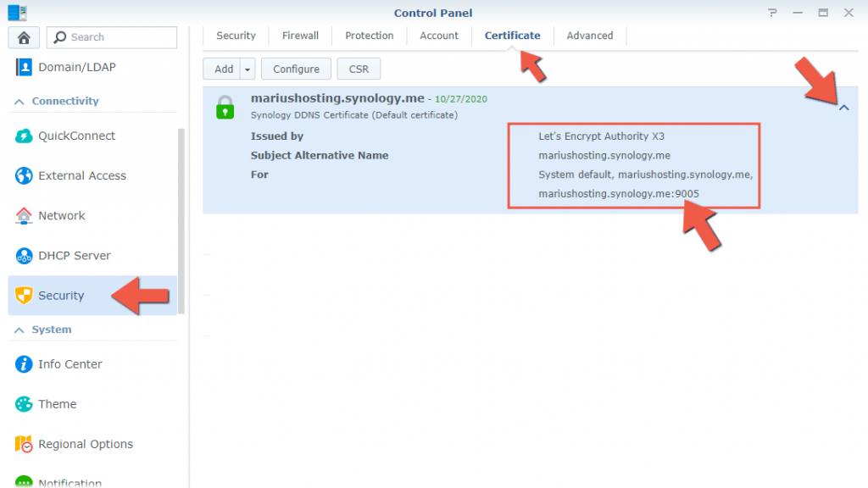Screen dimensions: 868x488
Task: Collapse the mariushosting certificate details
Action: tap(844, 108)
